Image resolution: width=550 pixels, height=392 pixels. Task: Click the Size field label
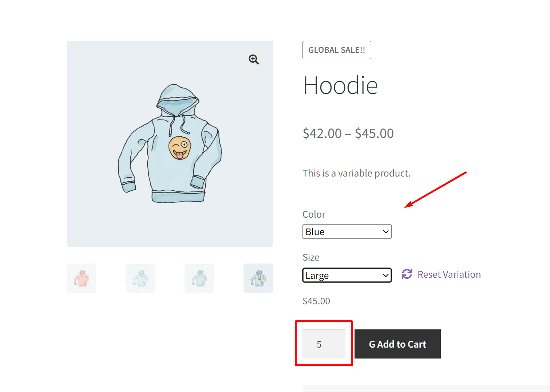coord(311,257)
